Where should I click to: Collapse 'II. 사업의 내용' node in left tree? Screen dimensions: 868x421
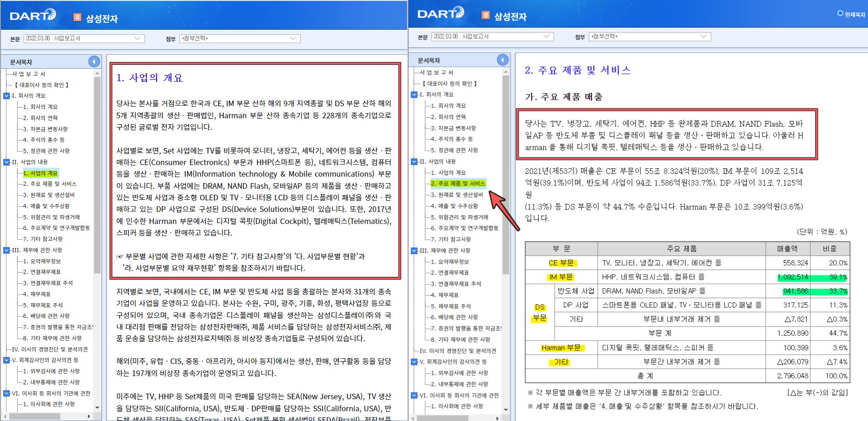point(6,162)
